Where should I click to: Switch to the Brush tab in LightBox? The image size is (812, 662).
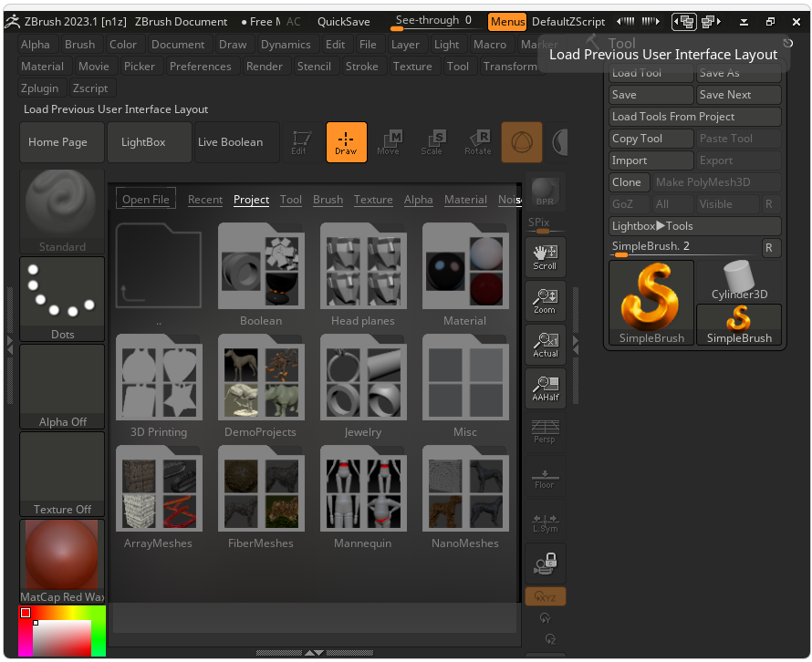click(x=328, y=200)
